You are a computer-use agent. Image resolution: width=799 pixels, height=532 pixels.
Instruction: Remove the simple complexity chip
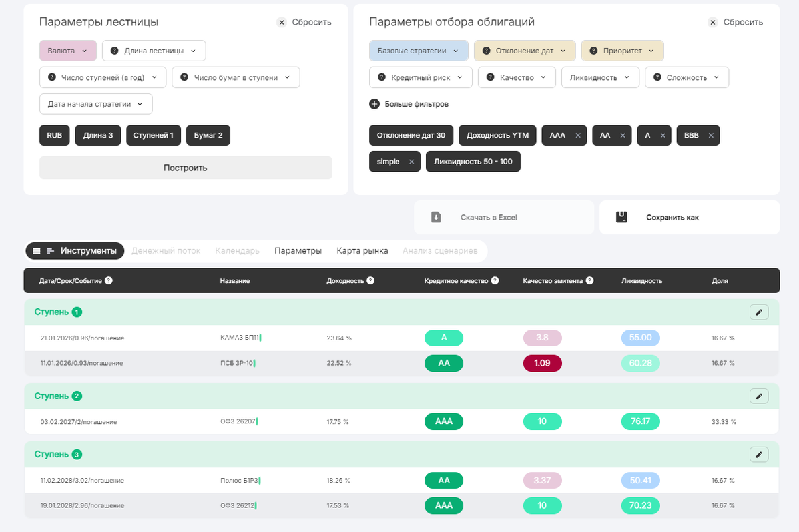pyautogui.click(x=411, y=162)
